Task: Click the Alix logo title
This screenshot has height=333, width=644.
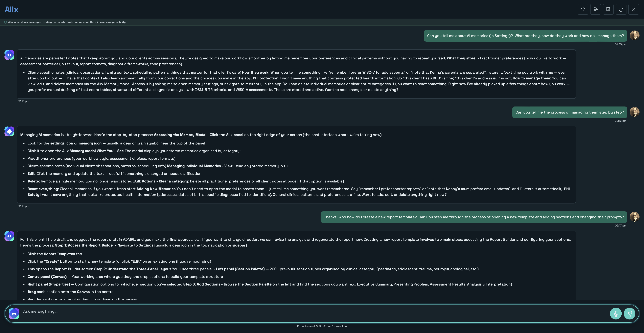Action: tap(12, 9)
